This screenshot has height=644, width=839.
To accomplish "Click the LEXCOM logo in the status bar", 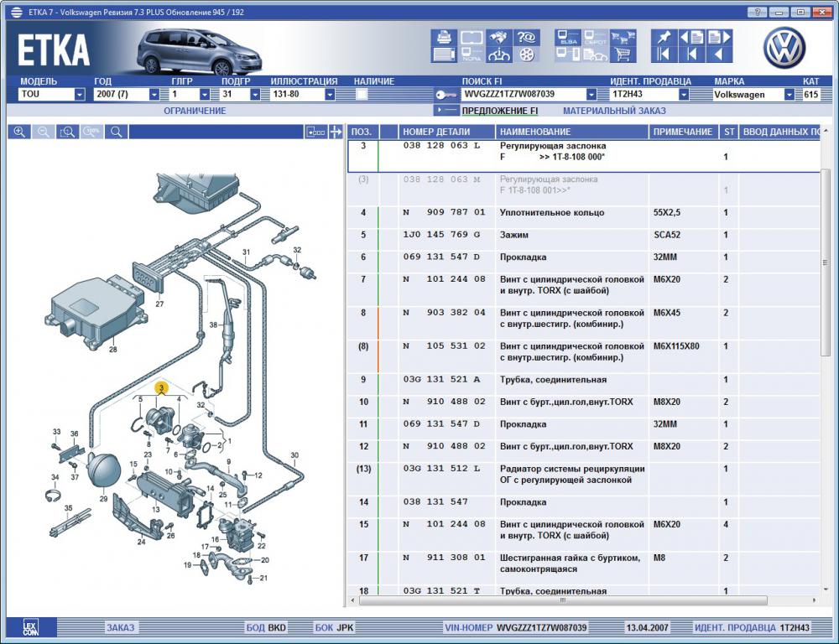I will click(x=30, y=627).
